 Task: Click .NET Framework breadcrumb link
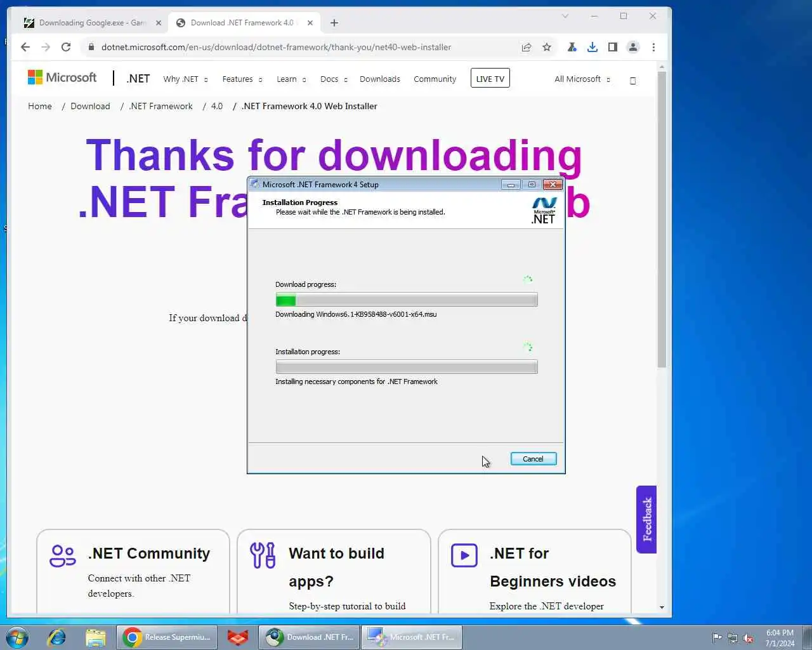(x=161, y=106)
